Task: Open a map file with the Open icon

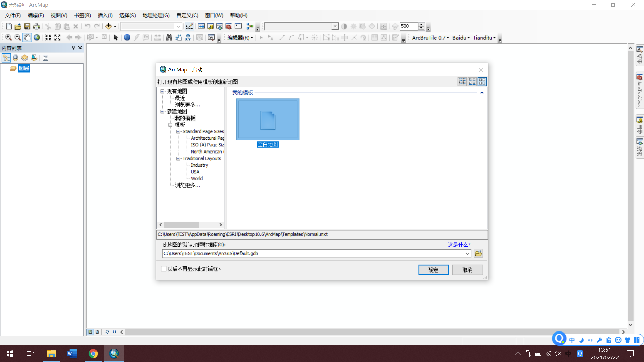Action: click(18, 26)
